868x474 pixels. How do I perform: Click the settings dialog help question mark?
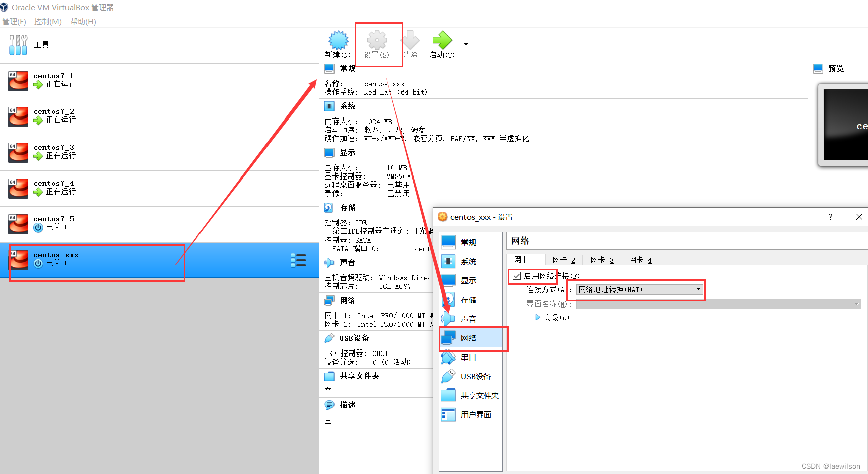(x=831, y=217)
